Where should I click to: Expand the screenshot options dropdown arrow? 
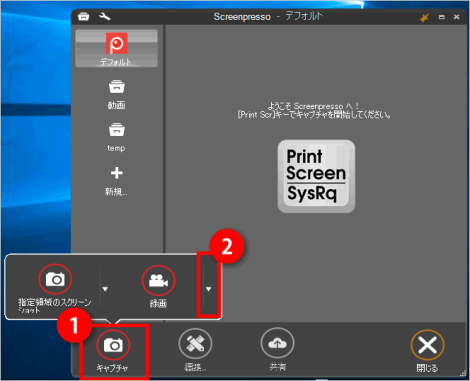click(105, 289)
